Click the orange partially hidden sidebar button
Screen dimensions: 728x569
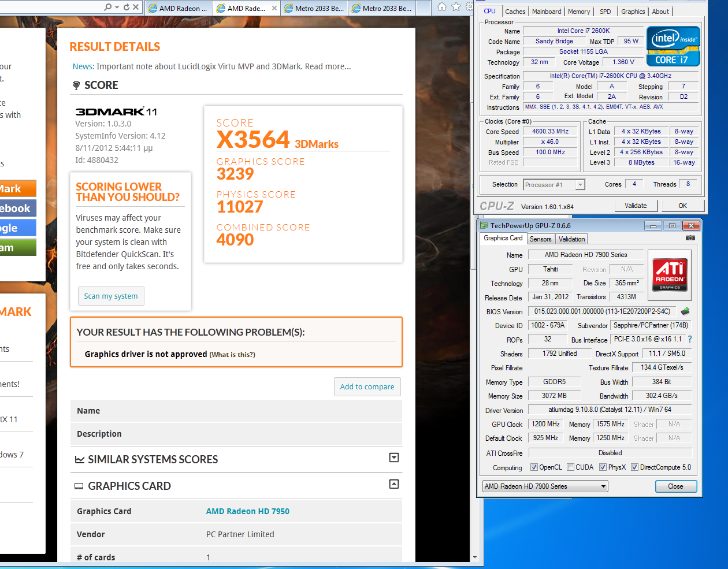pos(18,188)
